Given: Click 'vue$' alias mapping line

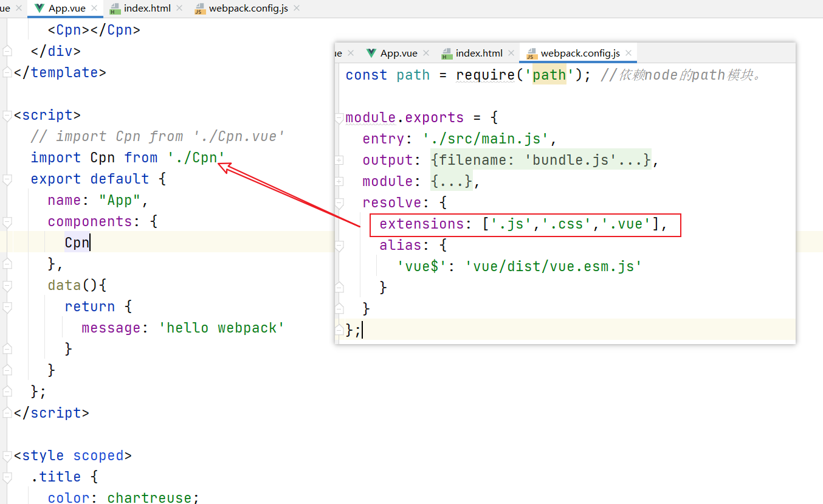Looking at the screenshot, I should (x=519, y=267).
